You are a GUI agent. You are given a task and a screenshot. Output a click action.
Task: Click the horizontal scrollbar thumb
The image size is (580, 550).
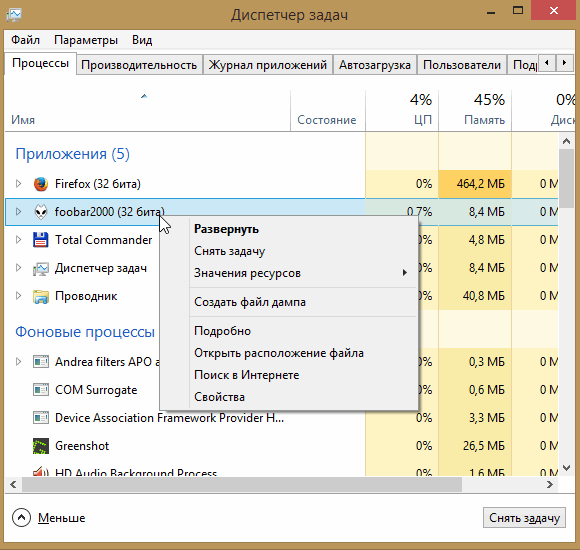point(242,484)
